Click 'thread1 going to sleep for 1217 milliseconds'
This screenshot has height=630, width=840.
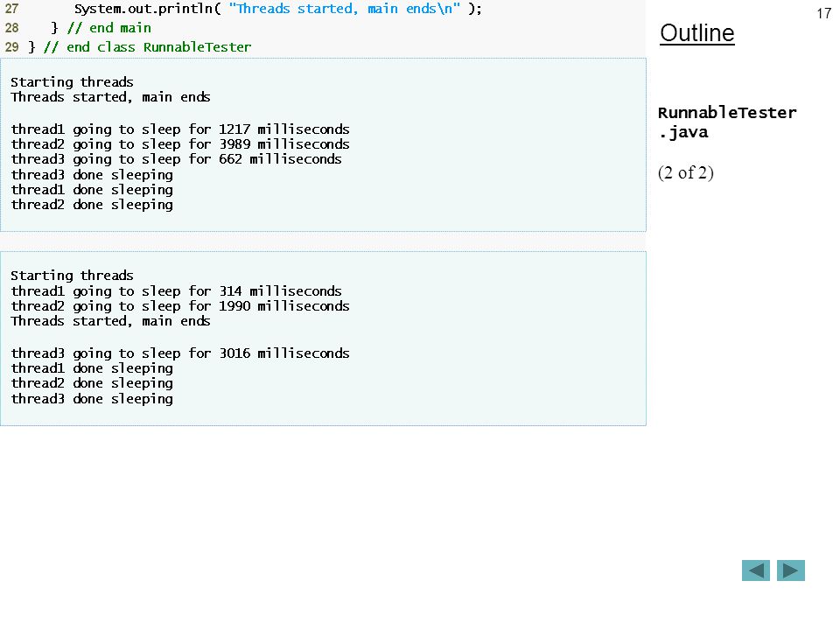(x=180, y=129)
